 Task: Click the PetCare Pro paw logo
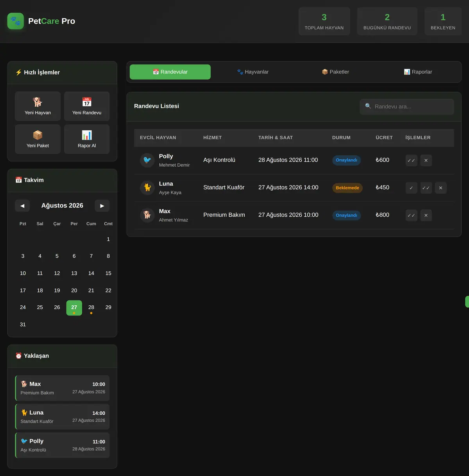point(16,21)
